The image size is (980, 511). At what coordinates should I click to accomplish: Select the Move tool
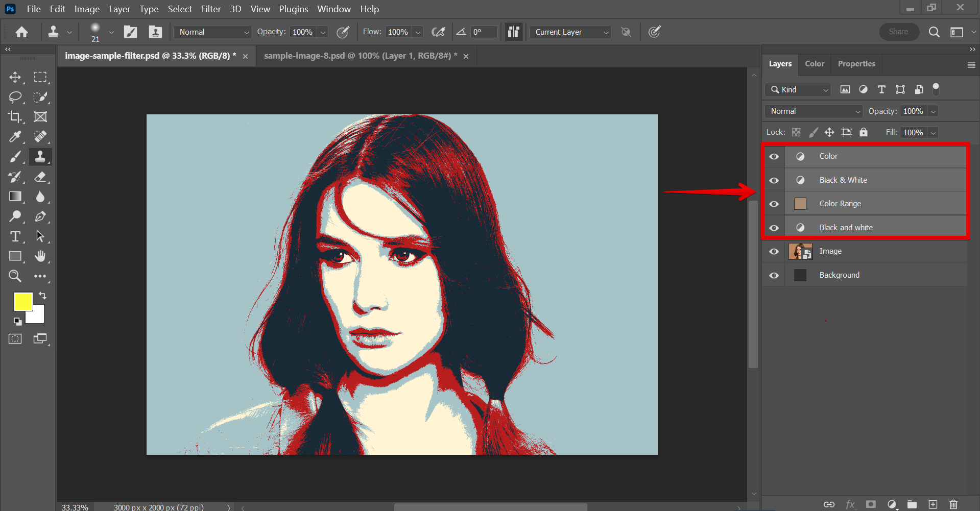coord(15,77)
